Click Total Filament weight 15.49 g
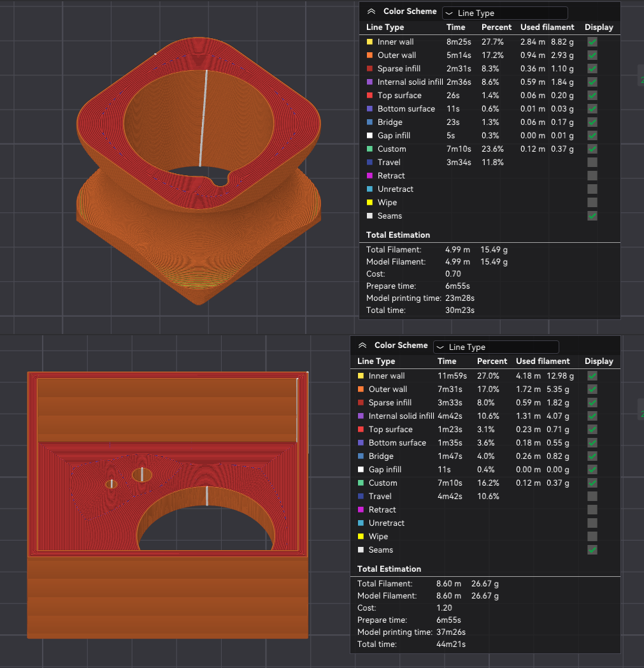Image resolution: width=644 pixels, height=668 pixels. click(x=494, y=250)
